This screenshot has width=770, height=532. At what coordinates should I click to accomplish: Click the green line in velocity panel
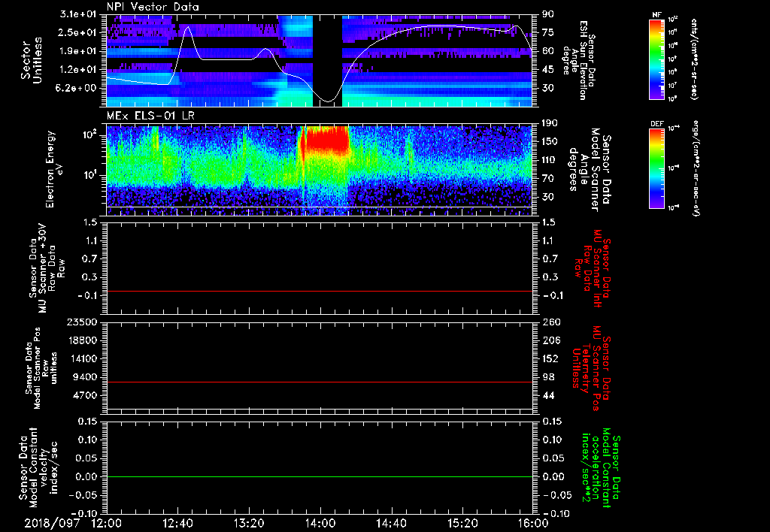pos(319,476)
